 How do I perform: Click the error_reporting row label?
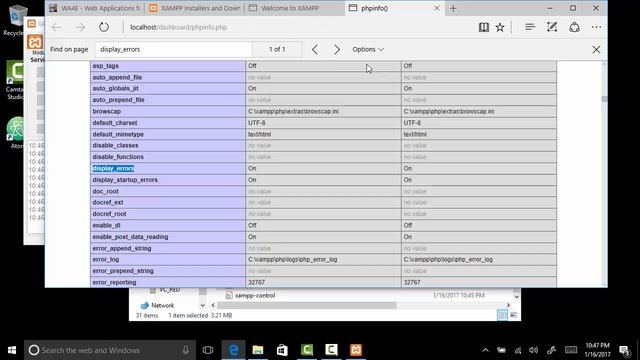[114, 282]
